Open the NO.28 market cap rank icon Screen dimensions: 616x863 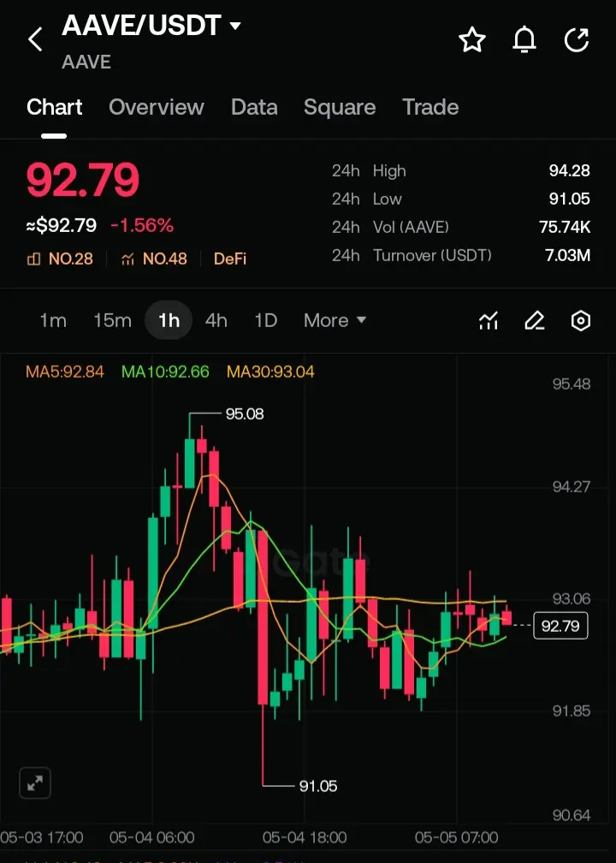33,259
